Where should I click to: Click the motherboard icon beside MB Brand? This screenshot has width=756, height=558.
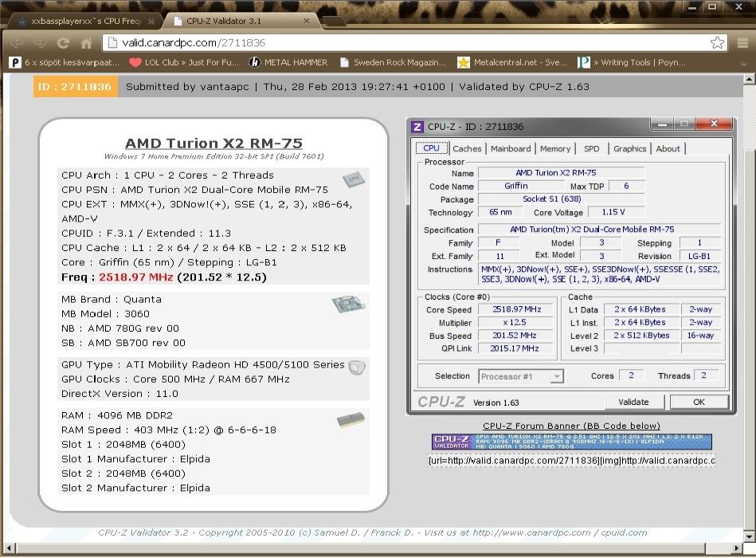point(348,304)
